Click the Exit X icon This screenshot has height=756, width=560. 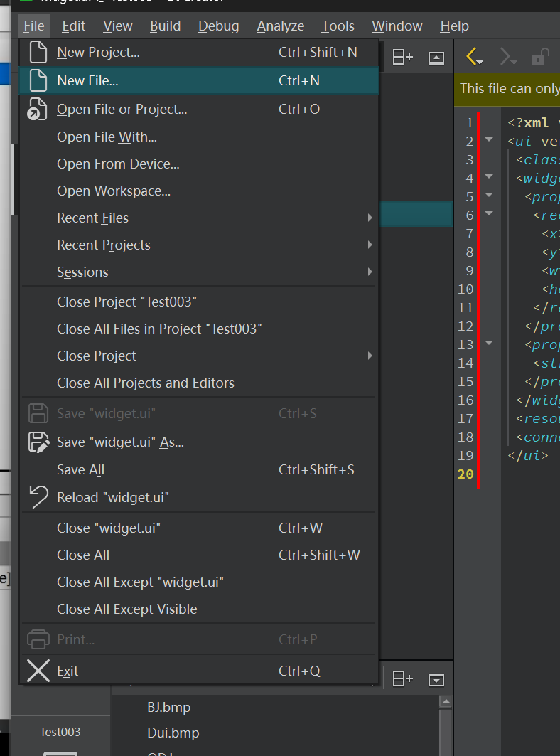tap(38, 671)
